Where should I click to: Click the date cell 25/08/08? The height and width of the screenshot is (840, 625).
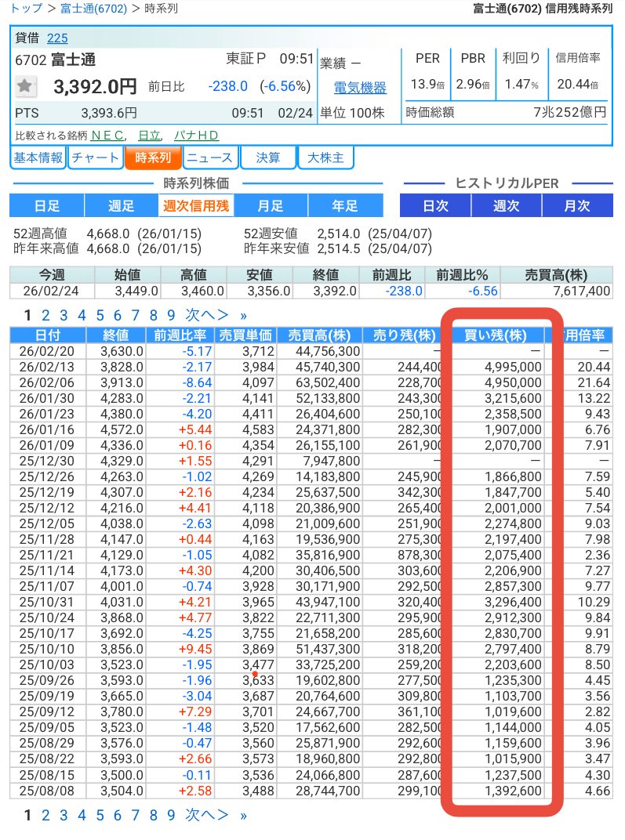click(x=46, y=791)
